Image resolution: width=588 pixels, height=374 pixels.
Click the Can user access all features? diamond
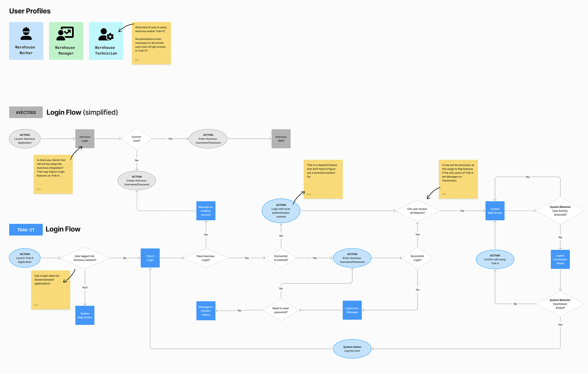pyautogui.click(x=417, y=211)
